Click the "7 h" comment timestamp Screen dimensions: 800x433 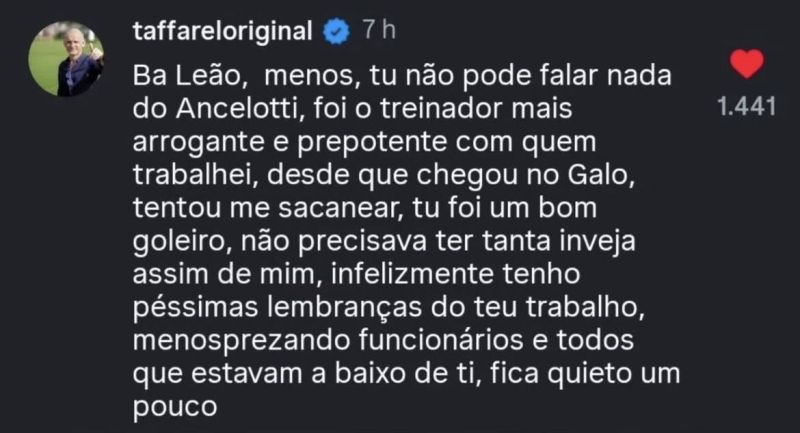click(x=379, y=32)
